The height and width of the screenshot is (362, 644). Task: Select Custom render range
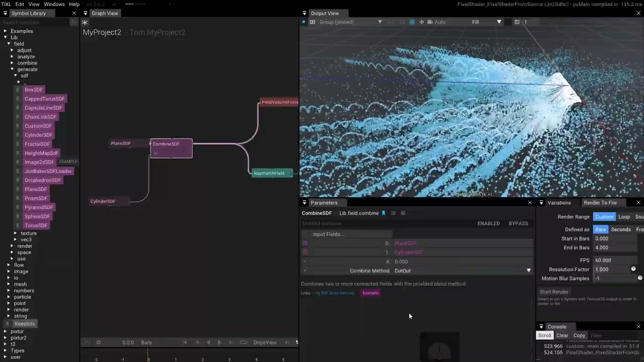pyautogui.click(x=604, y=217)
